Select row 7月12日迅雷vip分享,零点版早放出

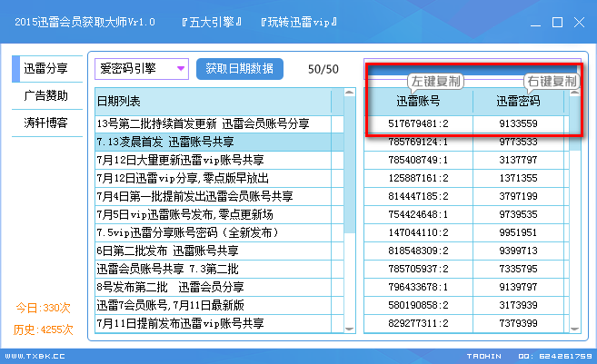pyautogui.click(x=219, y=178)
